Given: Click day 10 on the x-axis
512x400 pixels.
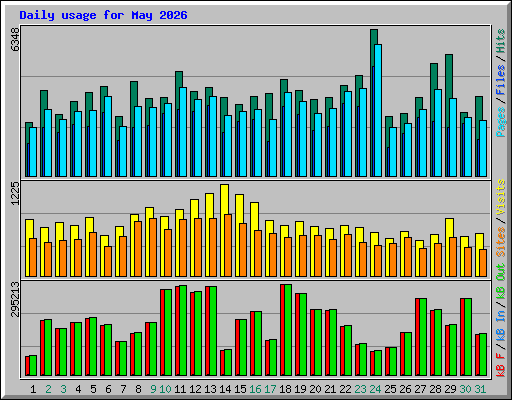Looking at the screenshot, I should 165,389.
